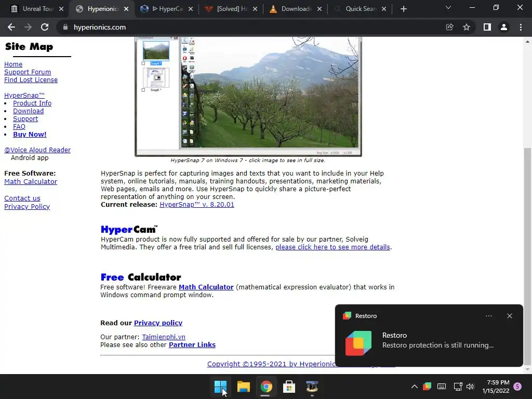Image resolution: width=532 pixels, height=399 pixels.
Task: Open a new browser tab
Action: (x=403, y=9)
